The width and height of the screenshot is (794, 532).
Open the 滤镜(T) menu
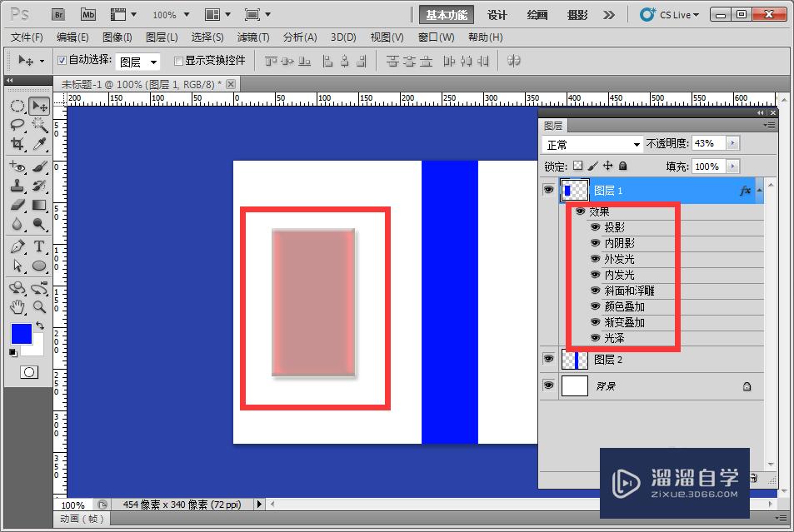253,37
